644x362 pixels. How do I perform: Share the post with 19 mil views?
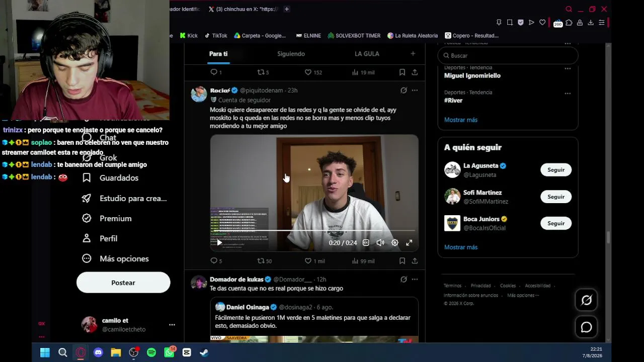point(415,72)
